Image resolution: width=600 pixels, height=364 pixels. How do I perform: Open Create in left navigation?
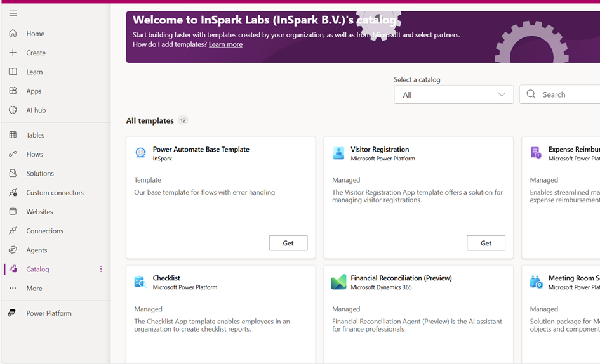(x=36, y=53)
